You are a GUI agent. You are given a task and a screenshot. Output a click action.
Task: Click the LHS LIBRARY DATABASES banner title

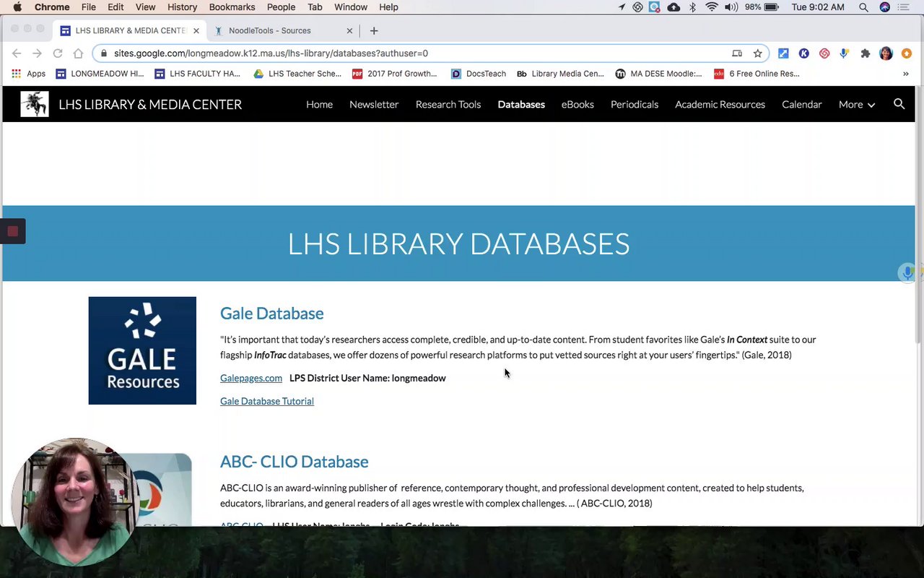point(458,243)
